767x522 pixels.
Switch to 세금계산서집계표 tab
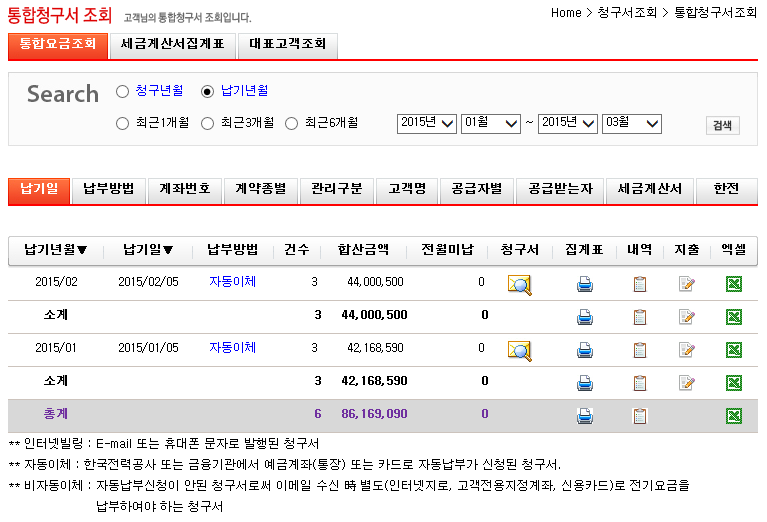click(x=173, y=45)
